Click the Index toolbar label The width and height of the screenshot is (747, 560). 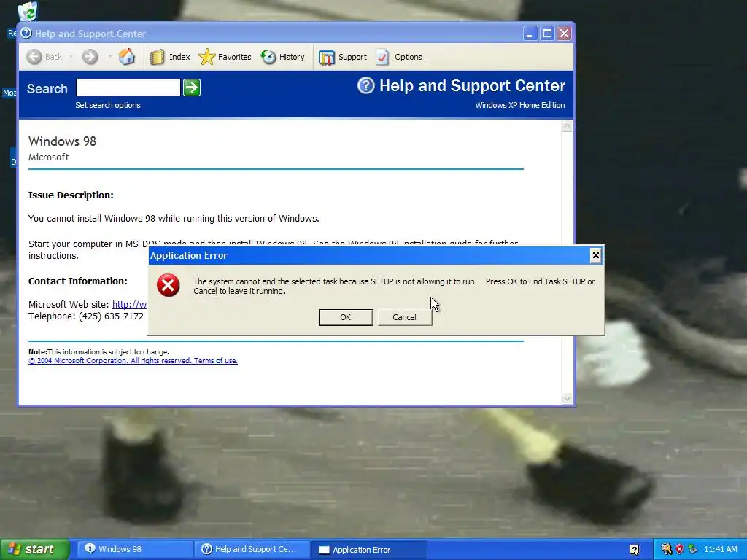[x=179, y=57]
